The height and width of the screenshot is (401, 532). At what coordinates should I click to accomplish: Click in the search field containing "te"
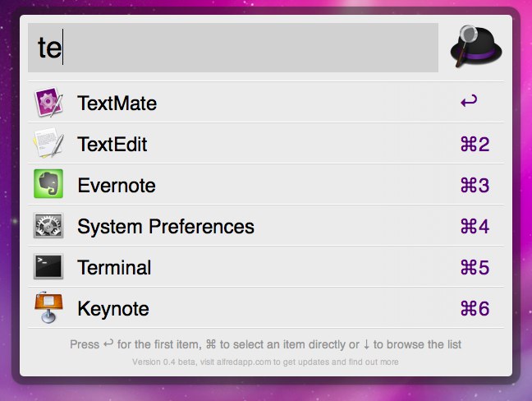coord(233,48)
